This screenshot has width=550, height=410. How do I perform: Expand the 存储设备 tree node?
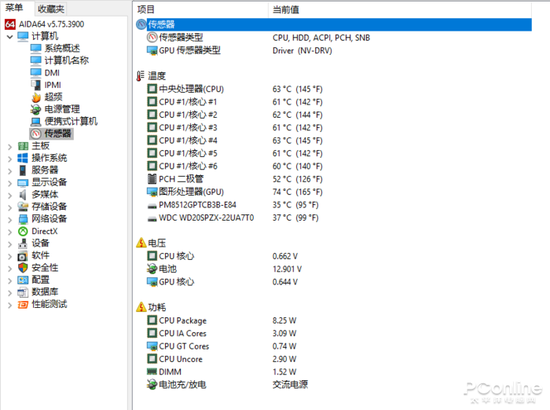pos(10,207)
